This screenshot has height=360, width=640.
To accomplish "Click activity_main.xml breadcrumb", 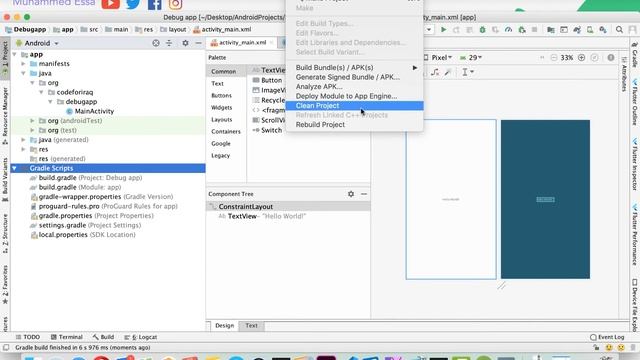I will click(x=222, y=29).
